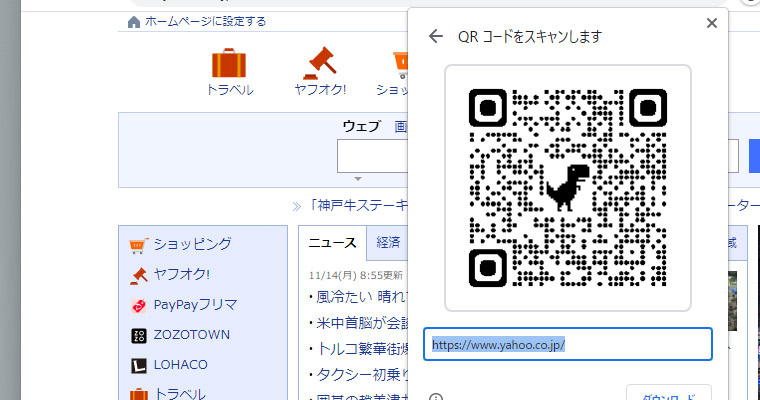Click the URL field showing https://www.yahoo.co.jp/

tap(568, 344)
